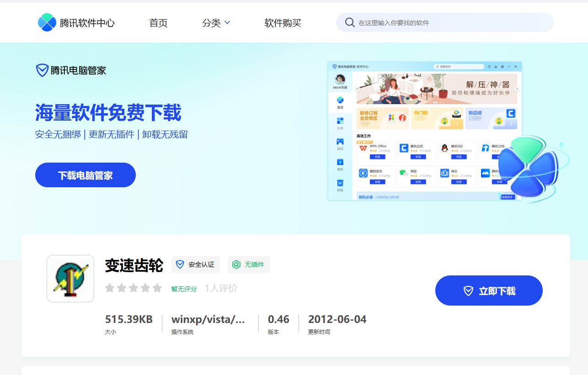Click the 515.39KB size value
The width and height of the screenshot is (588, 375).
[129, 319]
